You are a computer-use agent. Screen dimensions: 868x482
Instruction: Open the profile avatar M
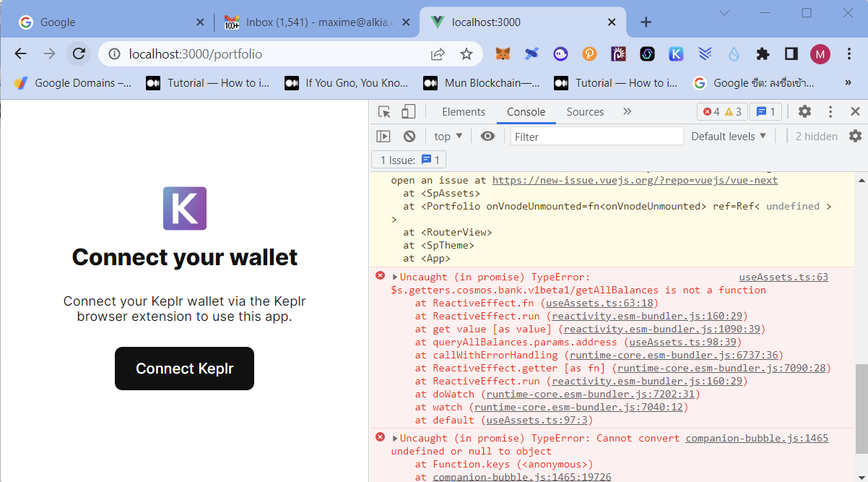820,53
